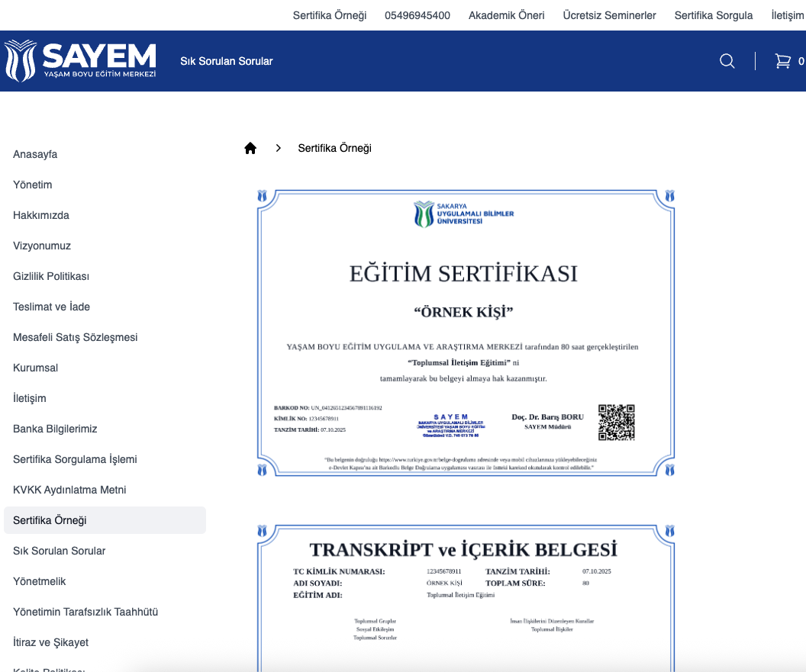Open Sertifika Sorgula in top bar
Screen dimensions: 806x672
[713, 15]
